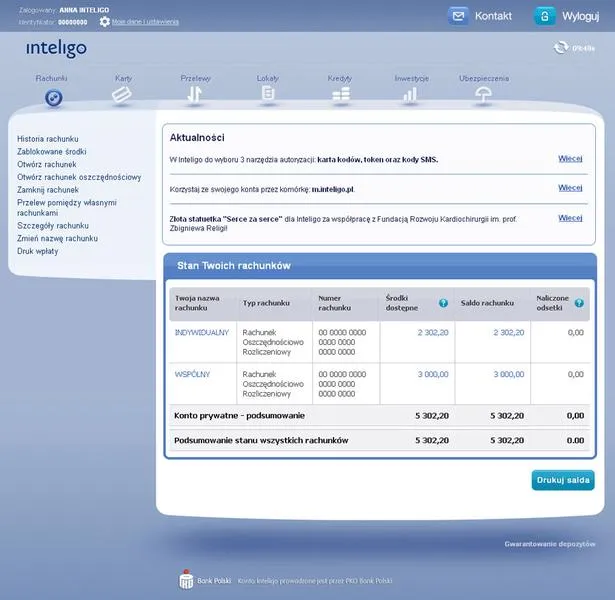Open the Kredyty stacks icon
The width and height of the screenshot is (615, 600).
click(x=341, y=94)
